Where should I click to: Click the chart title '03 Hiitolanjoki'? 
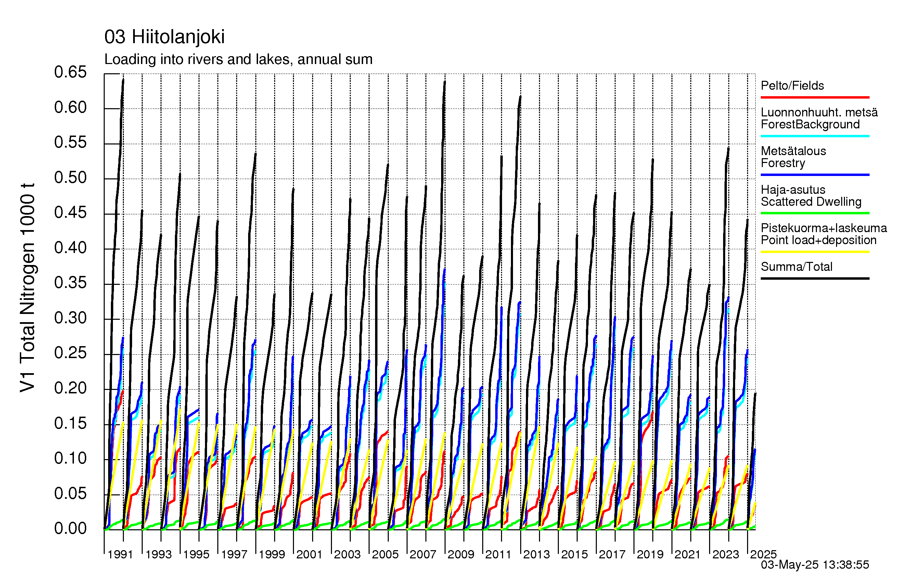tap(164, 37)
